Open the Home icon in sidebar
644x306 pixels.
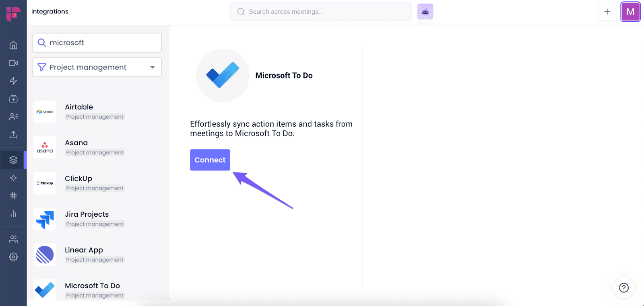pyautogui.click(x=13, y=45)
